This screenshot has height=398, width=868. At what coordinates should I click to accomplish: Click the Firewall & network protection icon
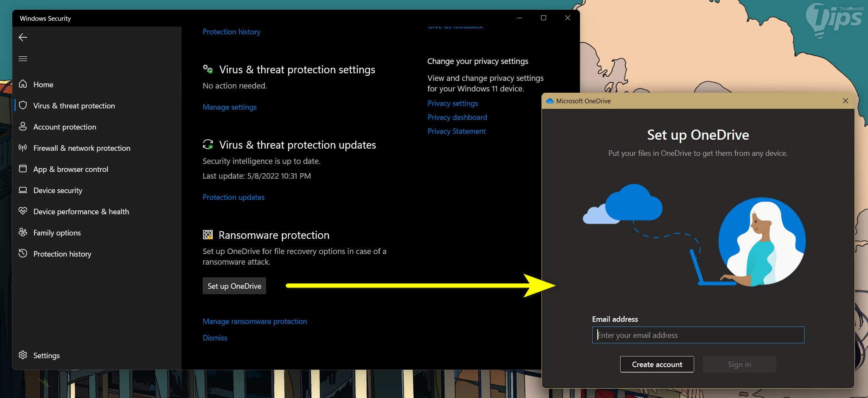23,148
